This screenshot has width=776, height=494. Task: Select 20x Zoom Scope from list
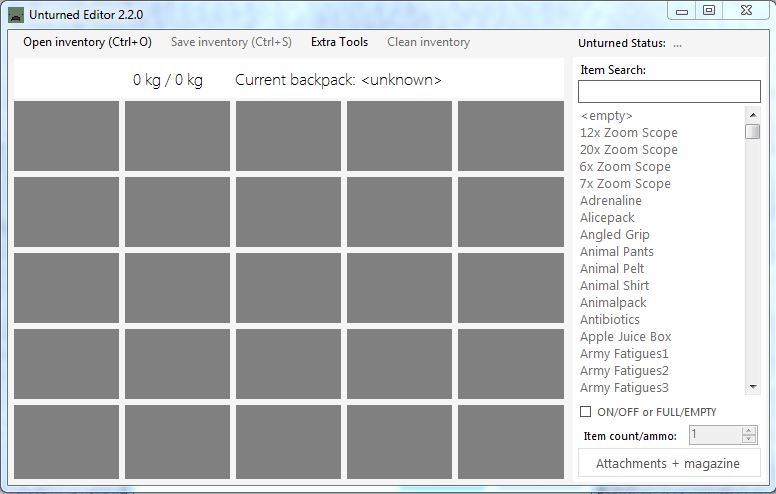point(629,149)
